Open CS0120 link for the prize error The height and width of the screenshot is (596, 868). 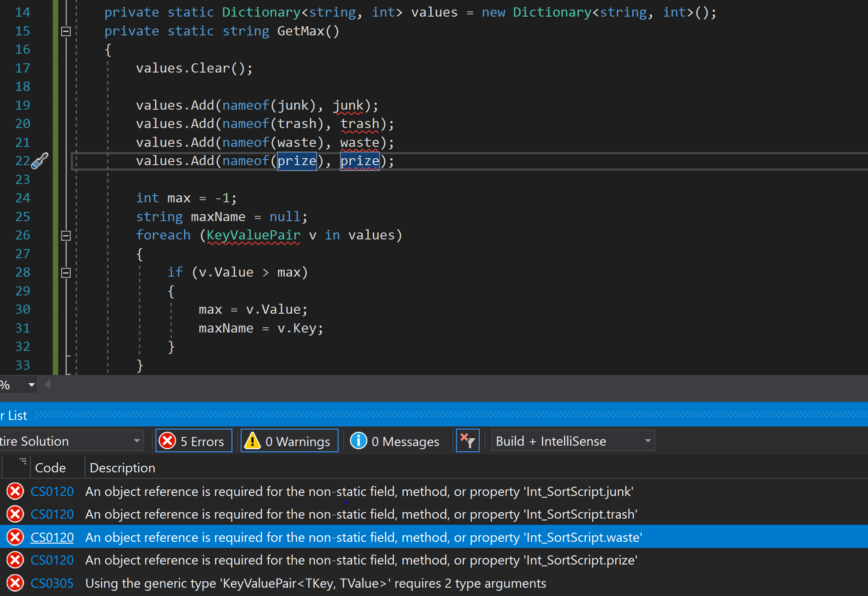pyautogui.click(x=52, y=560)
